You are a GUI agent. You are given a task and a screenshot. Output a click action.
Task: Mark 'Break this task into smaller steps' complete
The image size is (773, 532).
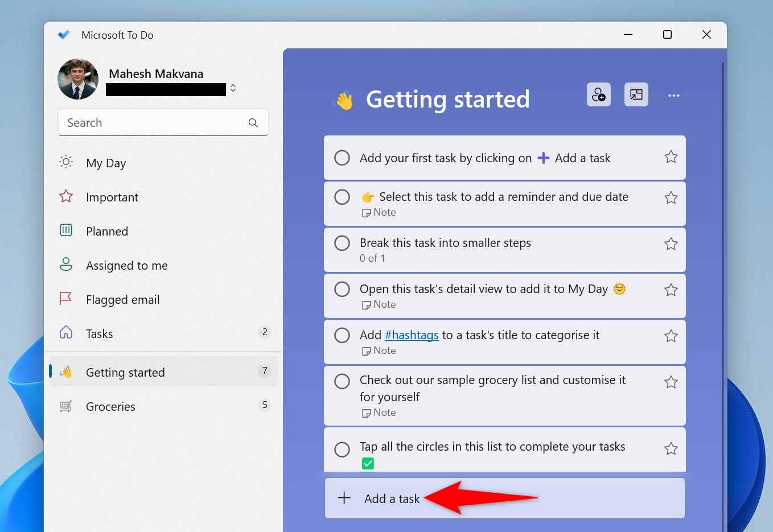[342, 243]
